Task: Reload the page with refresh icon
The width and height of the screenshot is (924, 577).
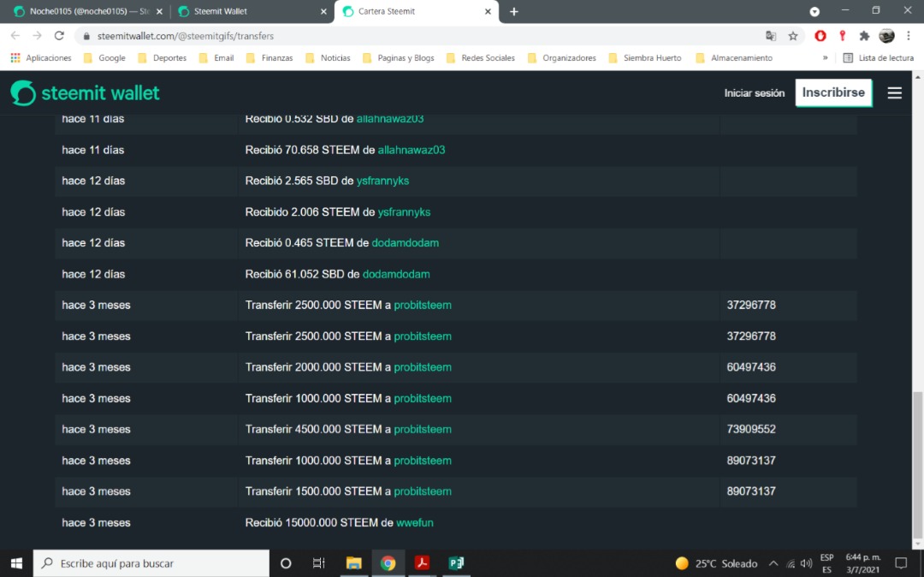Action: click(59, 36)
